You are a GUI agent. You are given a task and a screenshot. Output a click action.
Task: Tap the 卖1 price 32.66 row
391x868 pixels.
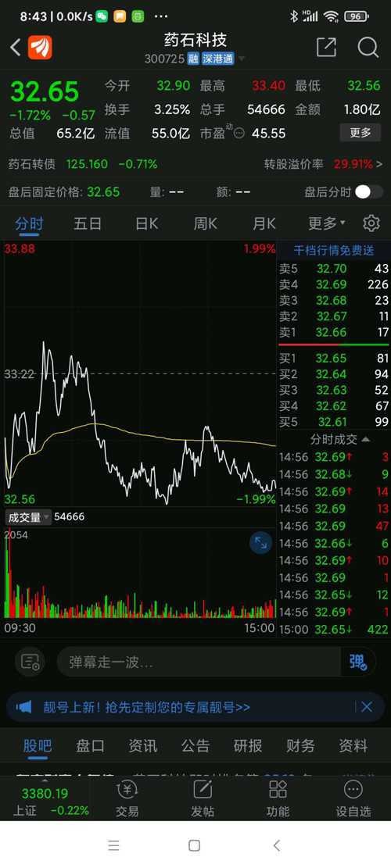tap(333, 332)
